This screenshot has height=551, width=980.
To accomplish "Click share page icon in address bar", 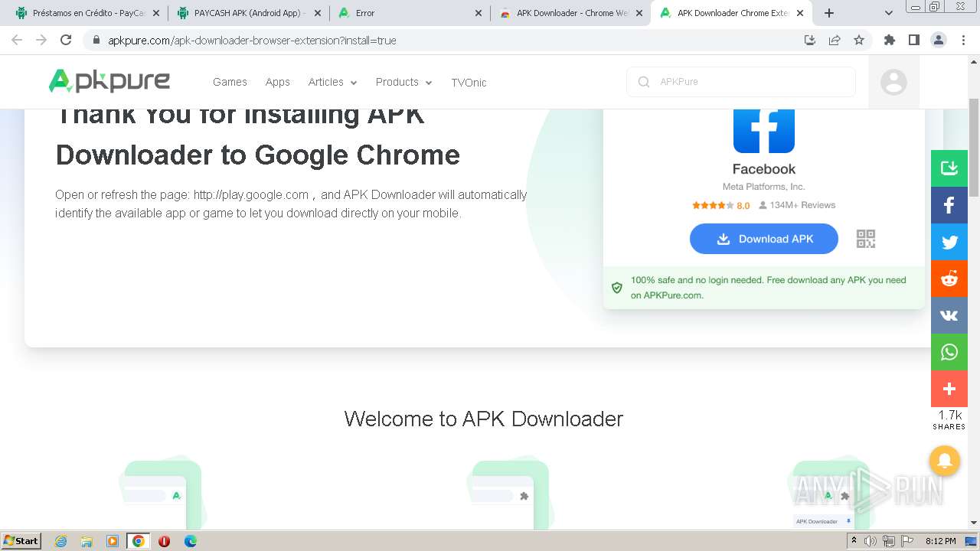I will tap(835, 40).
